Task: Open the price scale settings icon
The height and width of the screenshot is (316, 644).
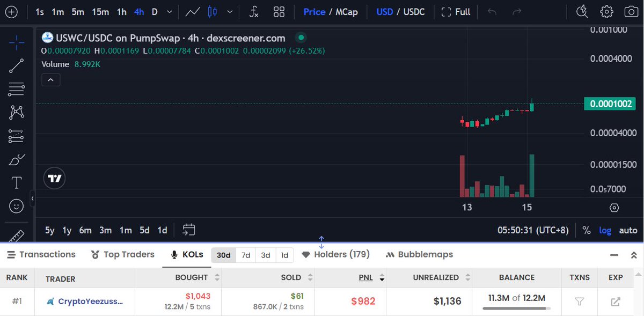Action: (x=614, y=208)
